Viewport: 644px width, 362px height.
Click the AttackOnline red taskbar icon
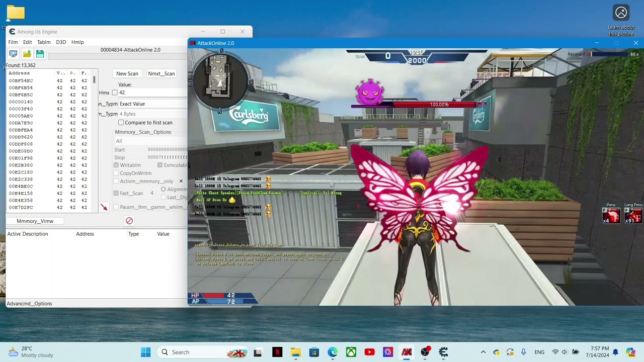coord(407,352)
